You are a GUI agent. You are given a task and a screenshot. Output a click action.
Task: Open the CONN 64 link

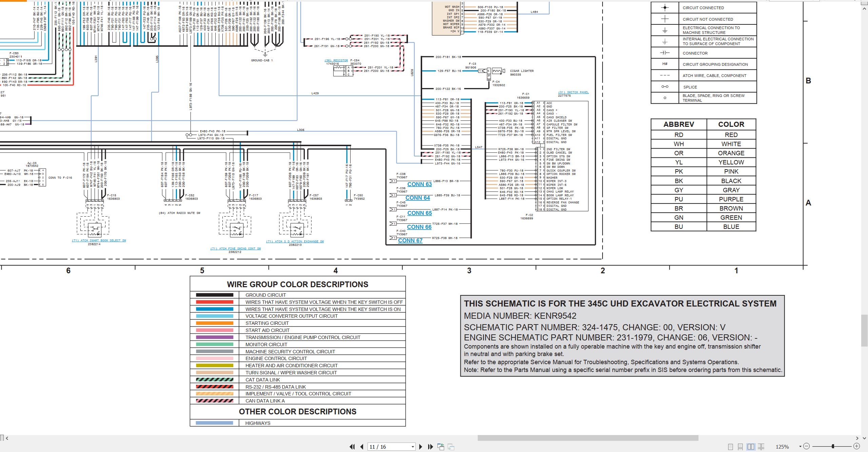[417, 198]
